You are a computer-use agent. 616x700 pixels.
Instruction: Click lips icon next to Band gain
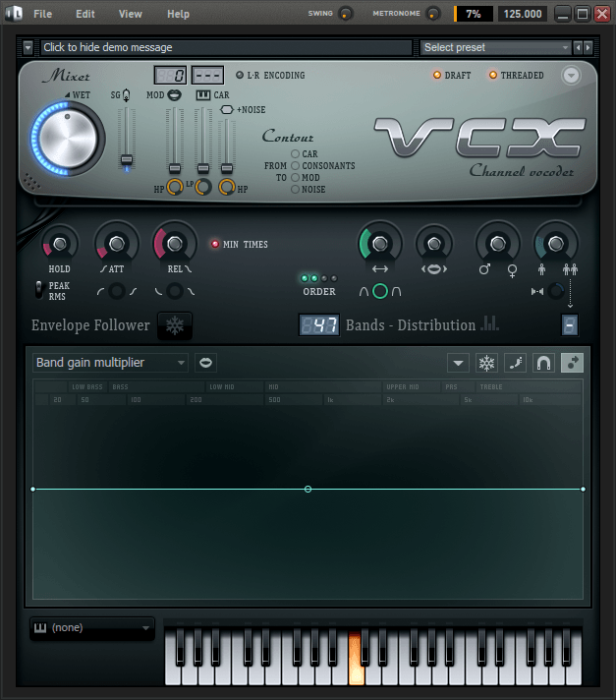205,363
